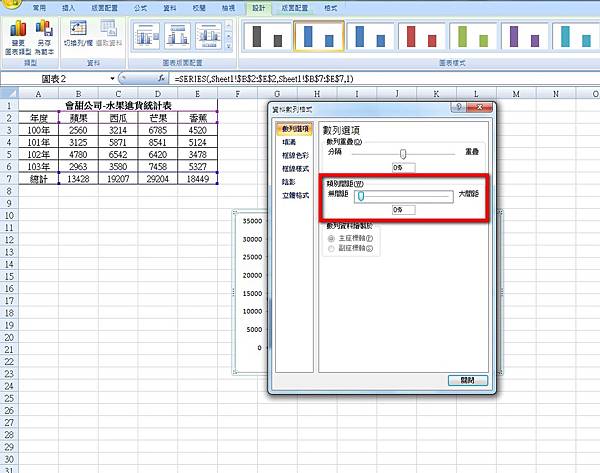The image size is (600, 473).
Task: Apply the purple chart style
Action: [525, 36]
